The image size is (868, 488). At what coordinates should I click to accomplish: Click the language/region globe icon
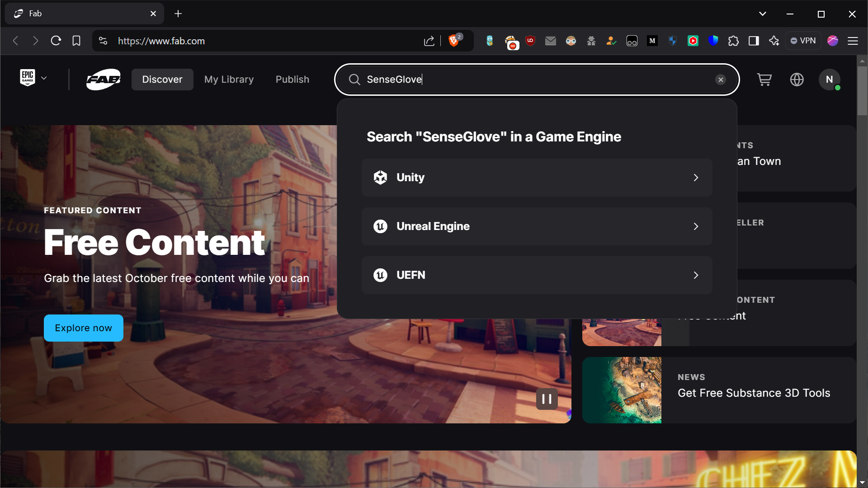point(797,79)
